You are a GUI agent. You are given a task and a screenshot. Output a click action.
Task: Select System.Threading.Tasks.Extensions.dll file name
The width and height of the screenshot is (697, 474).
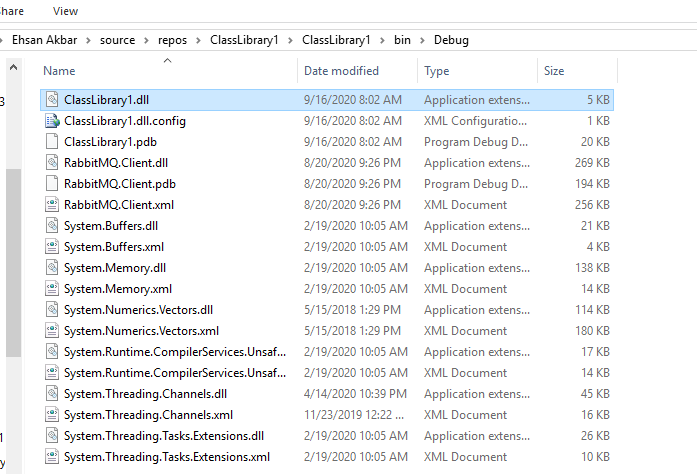(164, 435)
